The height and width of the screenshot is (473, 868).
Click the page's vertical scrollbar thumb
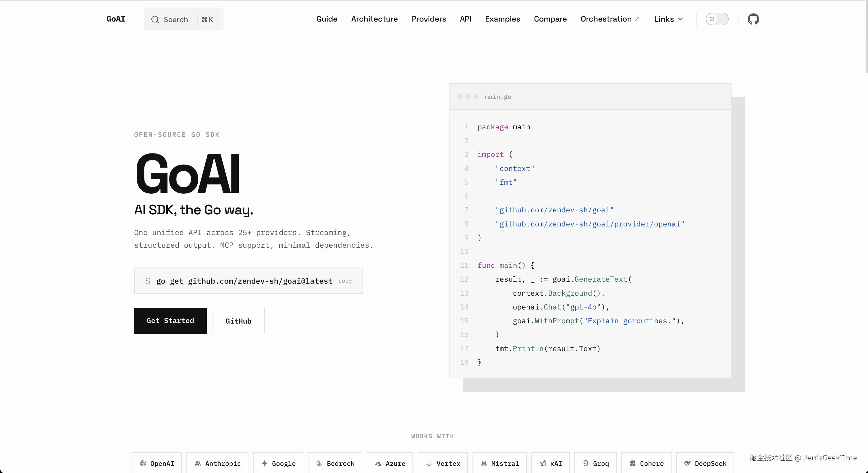click(x=866, y=36)
